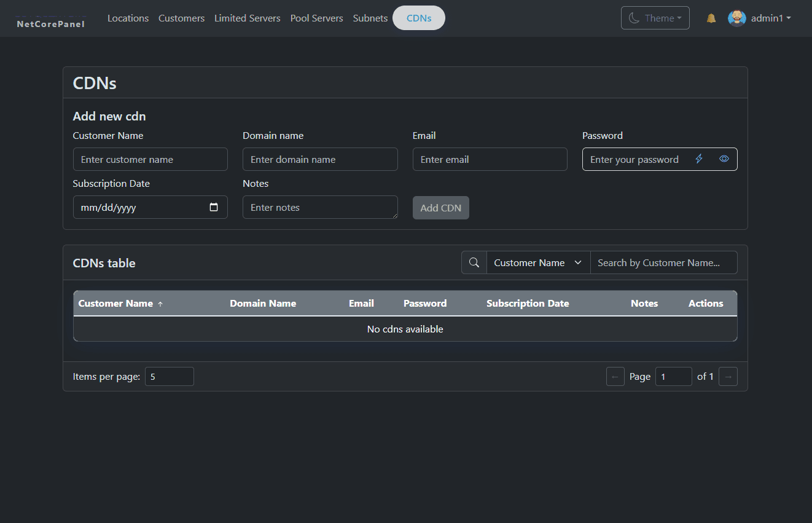Click into the Email input field

click(490, 159)
